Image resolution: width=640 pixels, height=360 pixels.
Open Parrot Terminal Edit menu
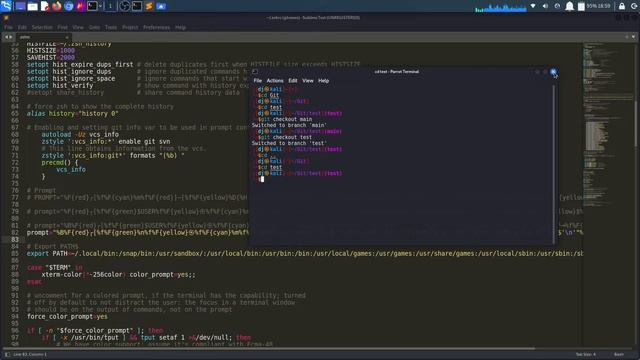[x=293, y=81]
